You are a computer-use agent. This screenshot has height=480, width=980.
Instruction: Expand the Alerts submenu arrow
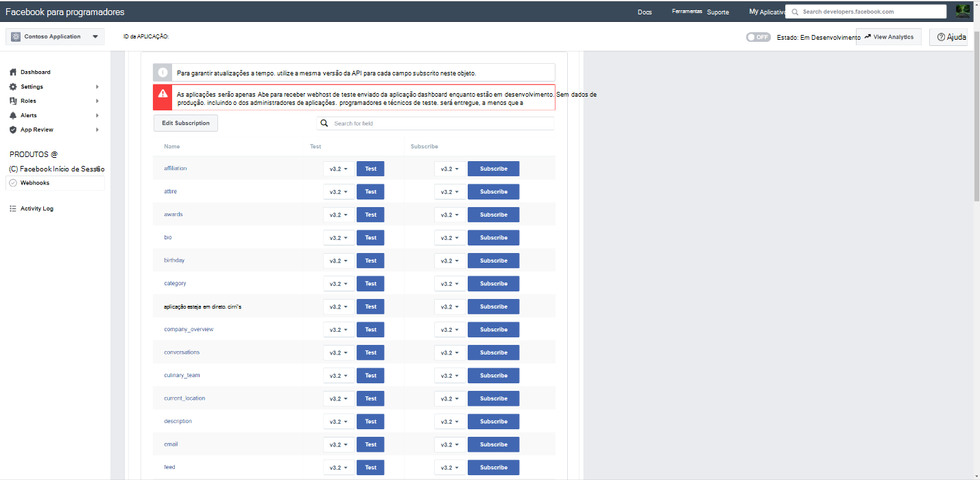(x=97, y=115)
